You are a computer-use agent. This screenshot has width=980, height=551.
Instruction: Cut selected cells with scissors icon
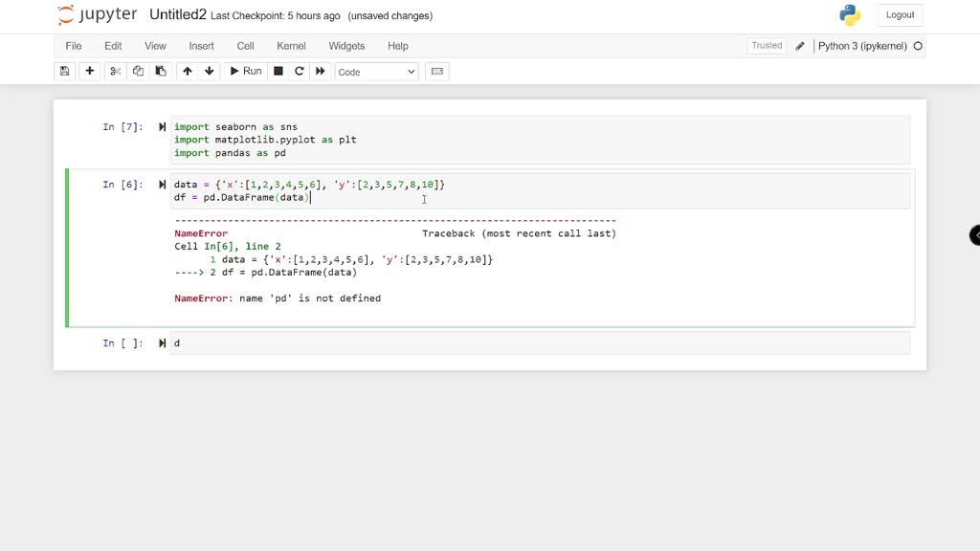tap(115, 71)
